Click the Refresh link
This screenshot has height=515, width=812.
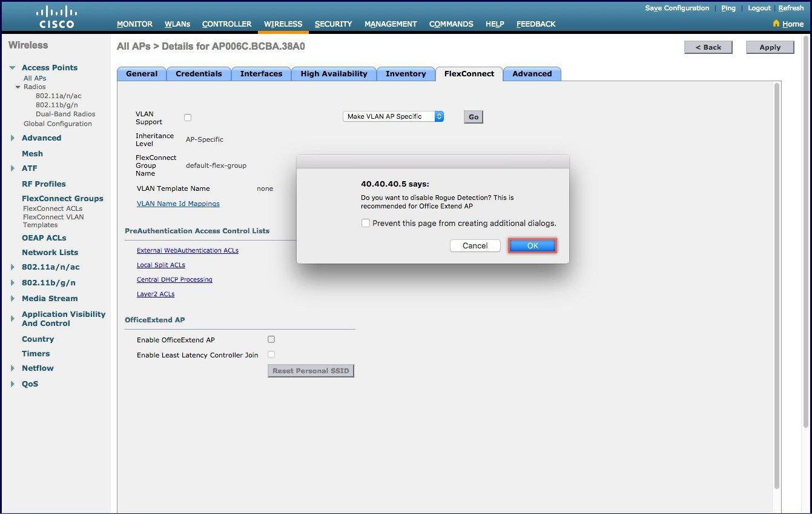791,8
